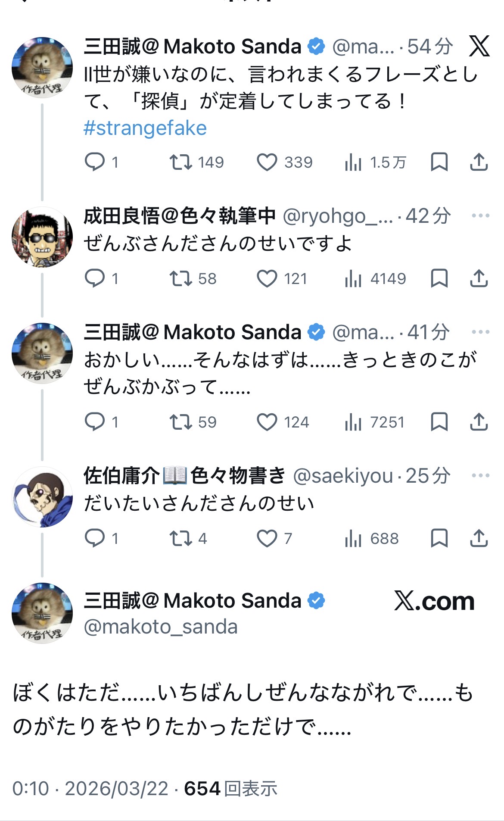Like Ryohgo Narita's reply with 121 likes
The height and width of the screenshot is (821, 504).
(267, 279)
